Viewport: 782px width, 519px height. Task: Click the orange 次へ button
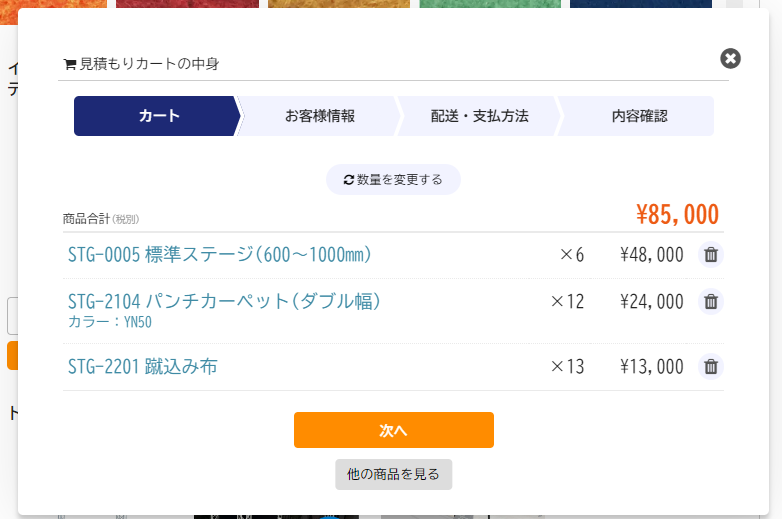(393, 430)
